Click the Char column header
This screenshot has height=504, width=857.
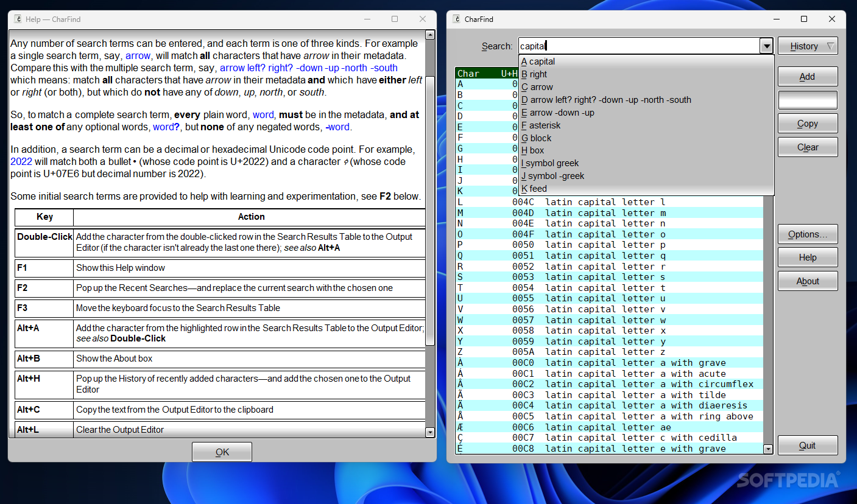click(x=468, y=73)
